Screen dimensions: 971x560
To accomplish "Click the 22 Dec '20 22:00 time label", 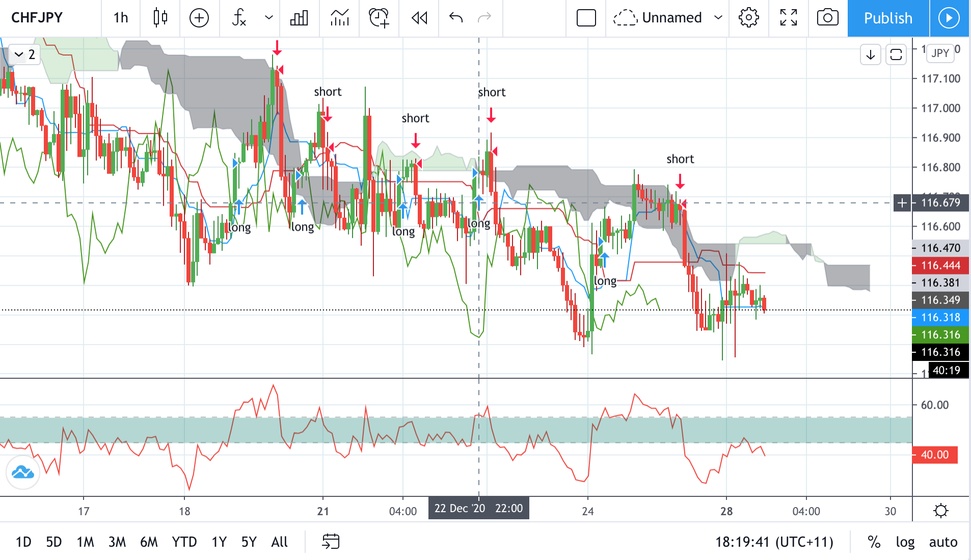I will tap(479, 509).
